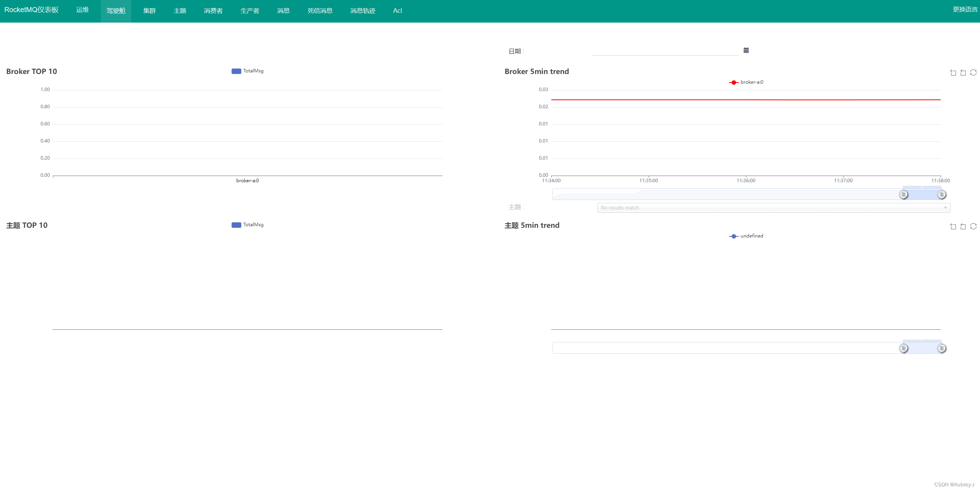Restore the Broker 5min trend chart view
The image size is (980, 491).
[962, 72]
